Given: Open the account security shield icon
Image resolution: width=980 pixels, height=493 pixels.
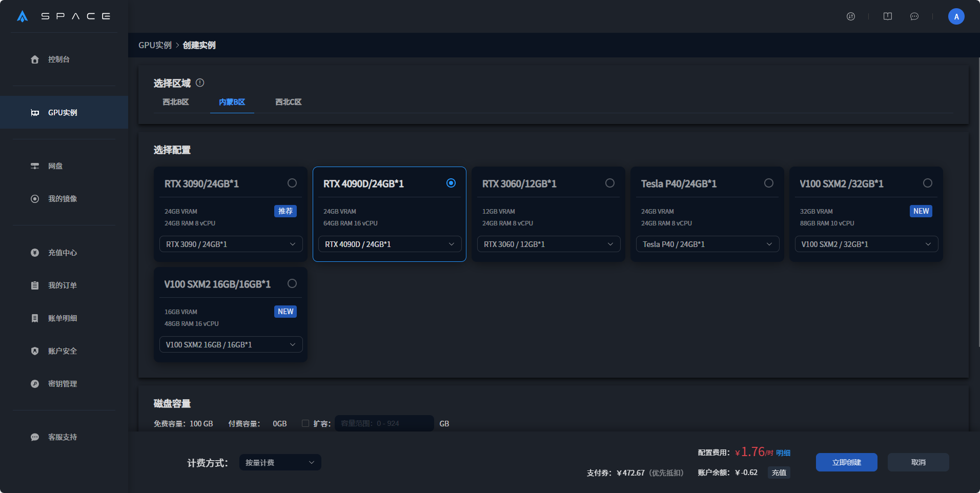Looking at the screenshot, I should tap(35, 351).
